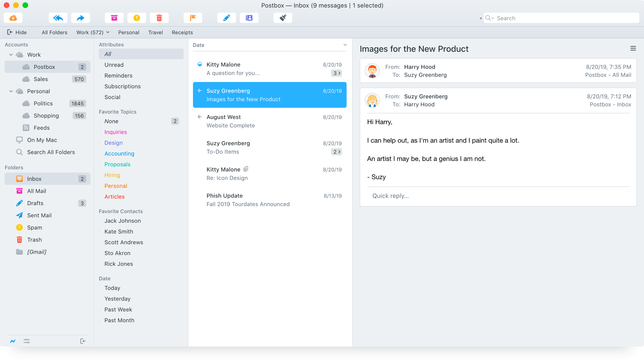Expand To-Do Items thread count badge
Viewport: 644px width, 363px height.
tap(336, 152)
